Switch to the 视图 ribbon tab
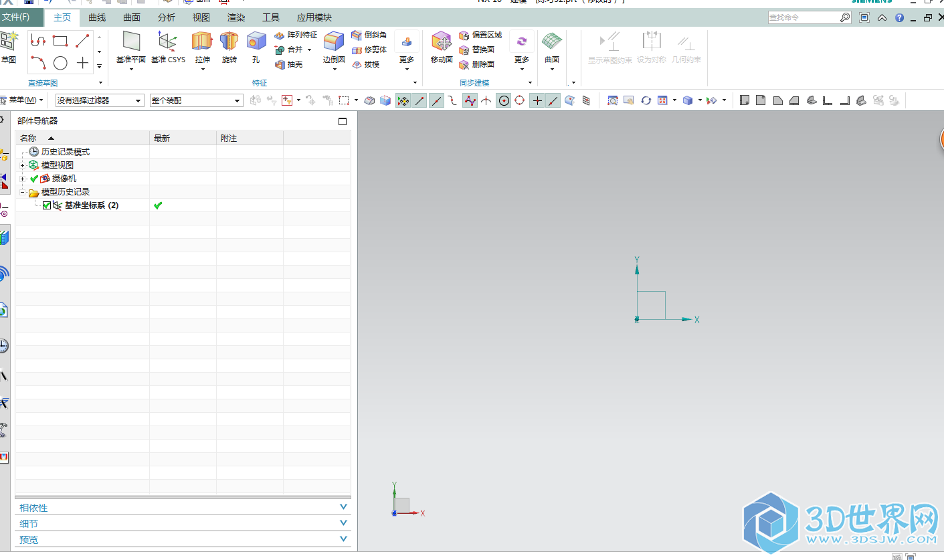The image size is (944, 560). click(x=201, y=17)
